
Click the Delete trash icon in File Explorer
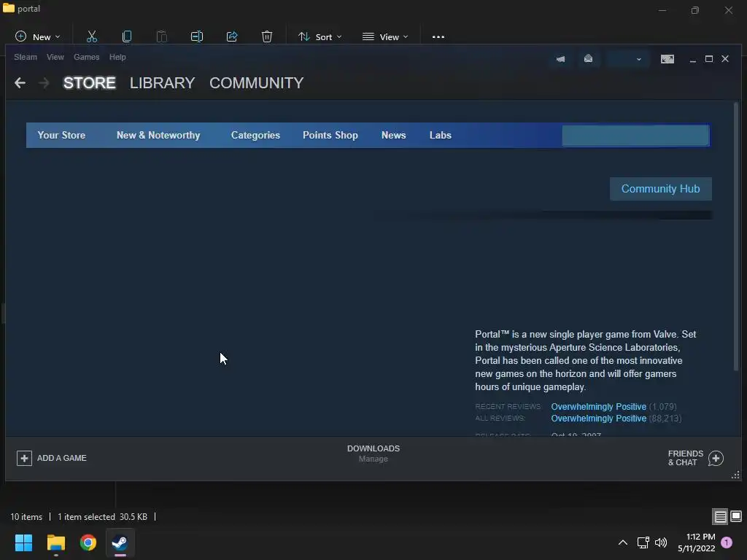tap(267, 36)
